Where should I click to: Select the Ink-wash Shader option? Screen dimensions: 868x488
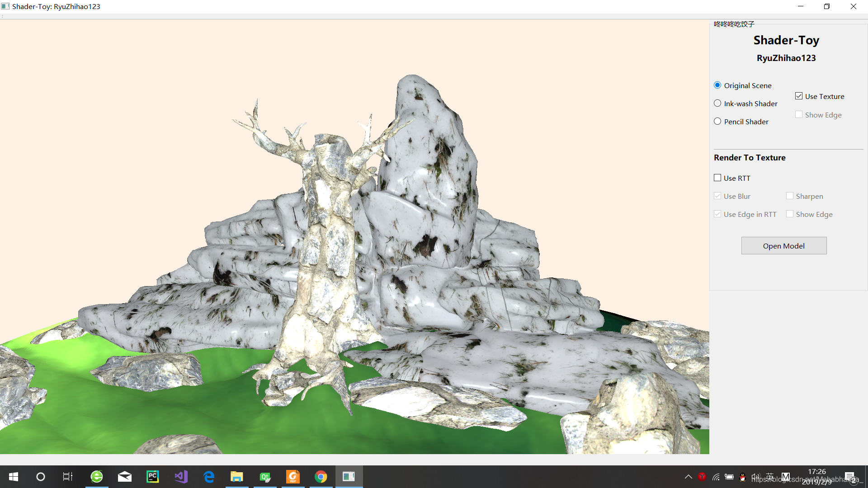coord(717,103)
